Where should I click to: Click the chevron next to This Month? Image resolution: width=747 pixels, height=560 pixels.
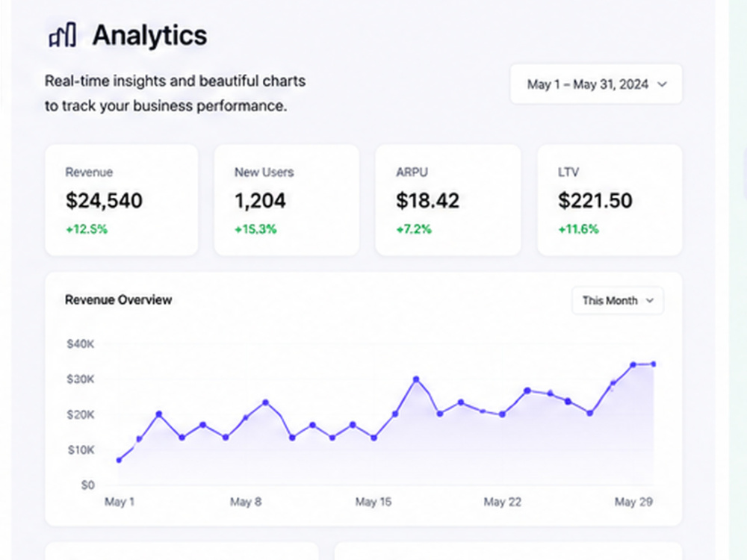649,300
